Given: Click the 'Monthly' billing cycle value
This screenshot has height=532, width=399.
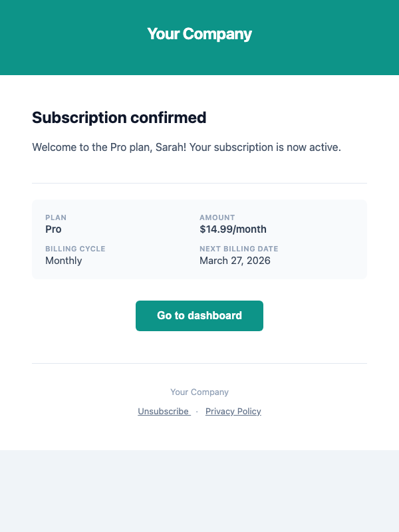Looking at the screenshot, I should tap(63, 260).
